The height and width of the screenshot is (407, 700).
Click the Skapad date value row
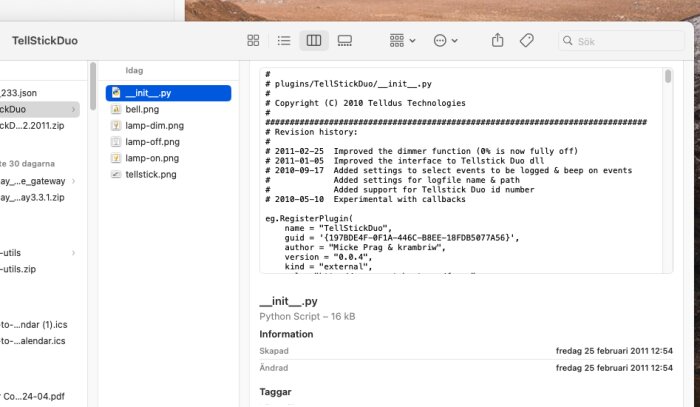pos(466,351)
